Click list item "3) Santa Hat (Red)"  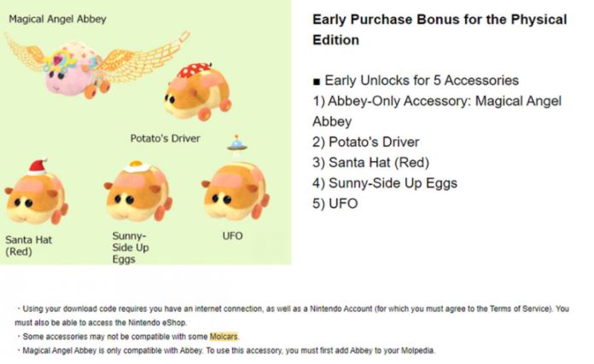[x=370, y=162]
